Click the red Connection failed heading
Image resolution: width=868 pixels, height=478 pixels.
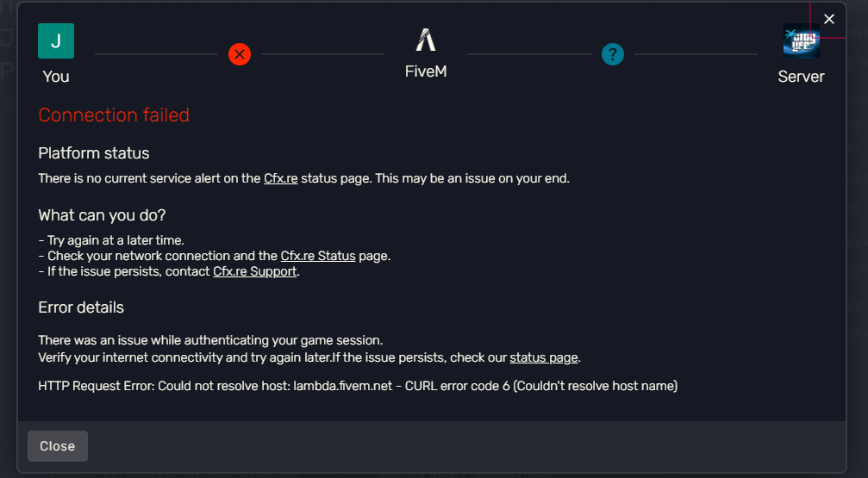pyautogui.click(x=114, y=115)
